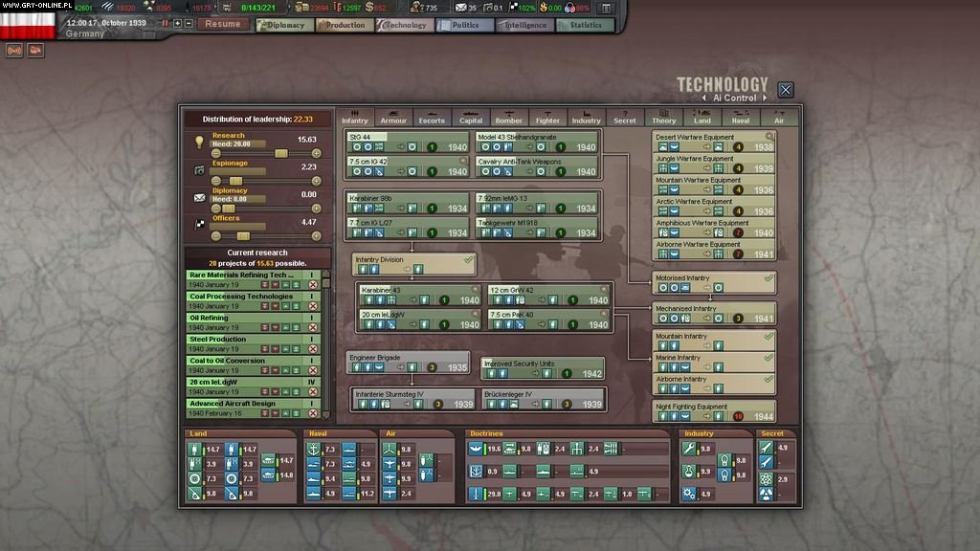The width and height of the screenshot is (980, 551).
Task: Increase Research leadership with plus button
Action: pos(316,154)
